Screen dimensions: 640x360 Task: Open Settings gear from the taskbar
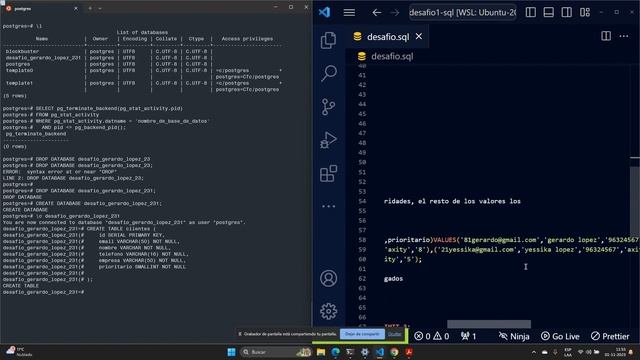(365, 352)
